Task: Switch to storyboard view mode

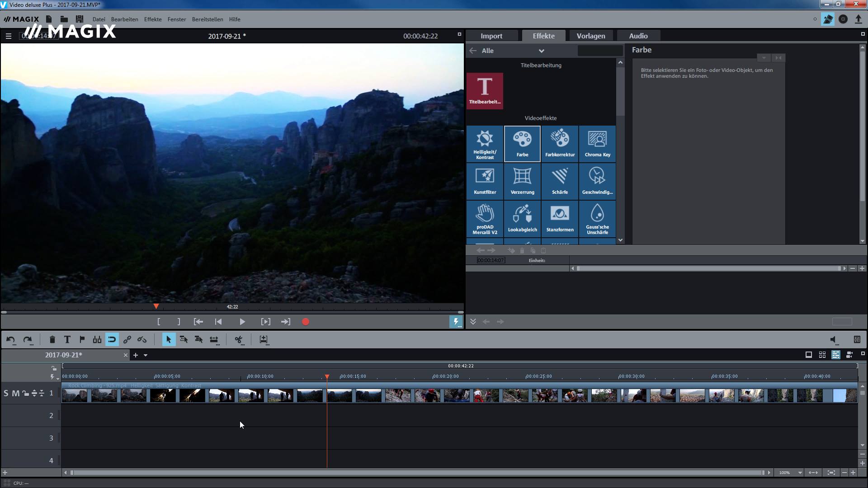Action: click(x=809, y=355)
